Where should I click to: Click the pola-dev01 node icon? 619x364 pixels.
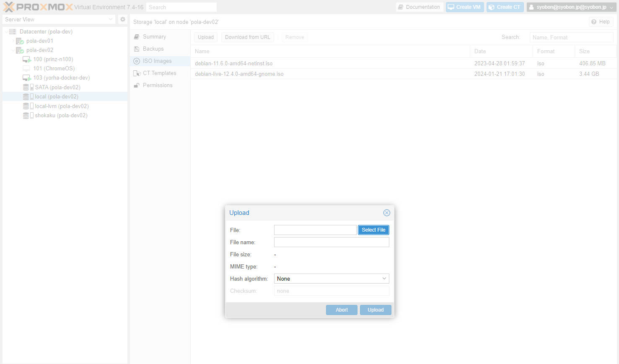point(20,41)
